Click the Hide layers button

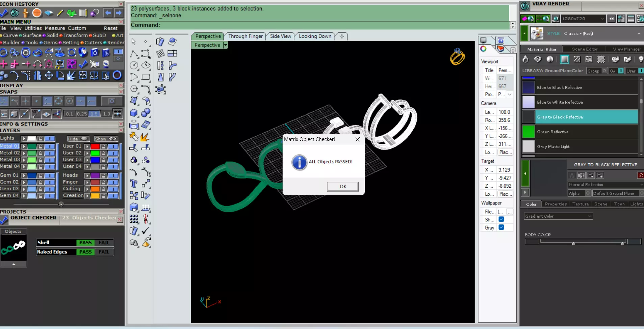click(x=78, y=139)
